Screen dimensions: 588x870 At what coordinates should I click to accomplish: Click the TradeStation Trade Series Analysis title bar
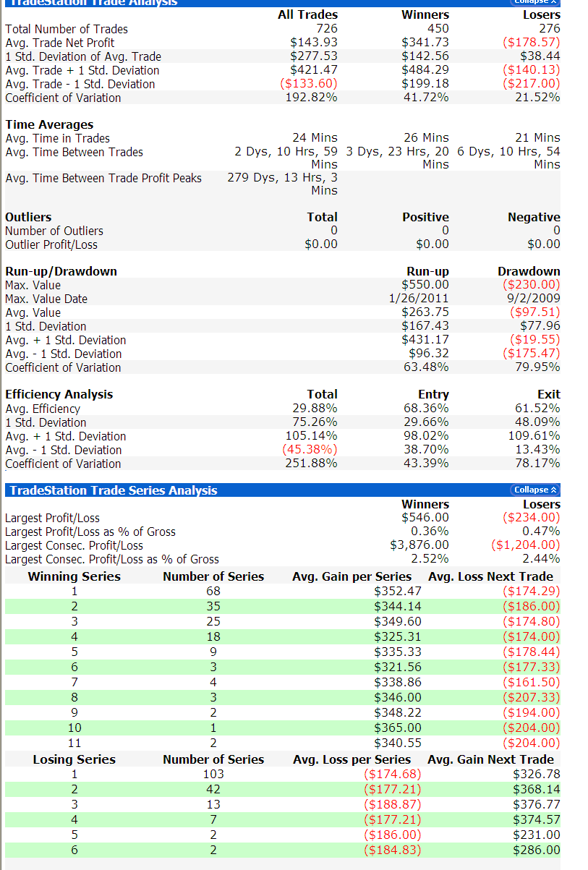click(283, 490)
